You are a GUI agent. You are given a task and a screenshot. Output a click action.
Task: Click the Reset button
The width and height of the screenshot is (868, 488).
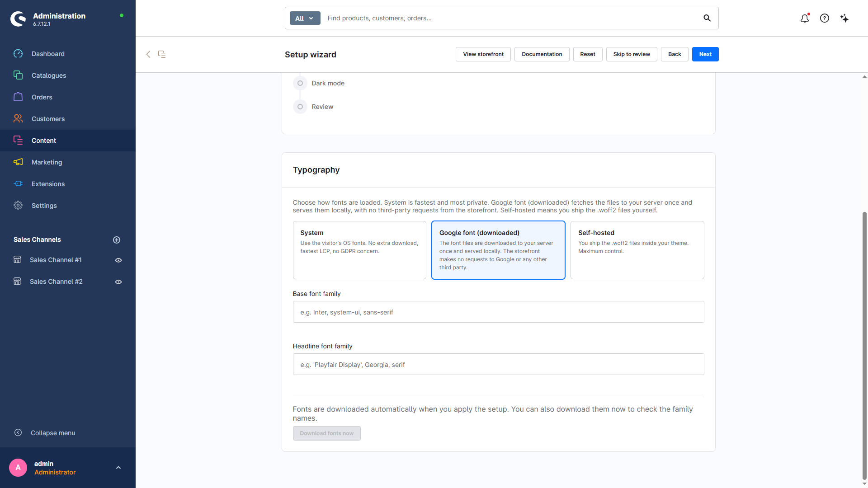(588, 54)
